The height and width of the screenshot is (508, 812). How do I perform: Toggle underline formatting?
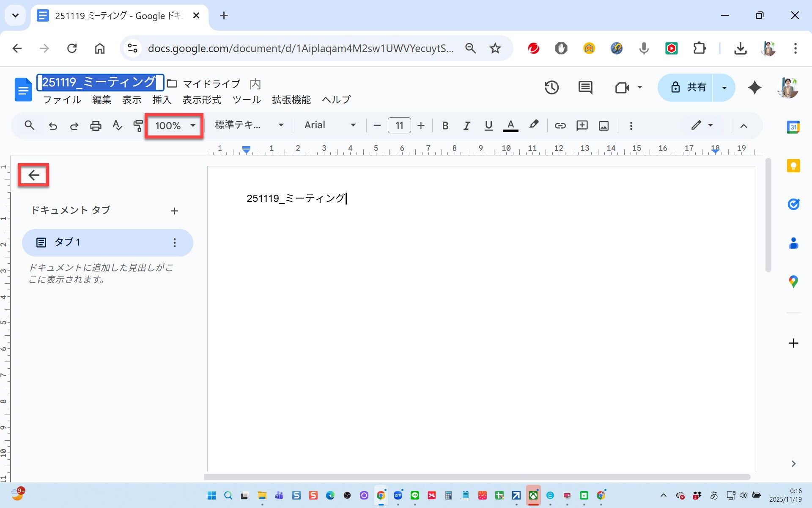click(488, 126)
